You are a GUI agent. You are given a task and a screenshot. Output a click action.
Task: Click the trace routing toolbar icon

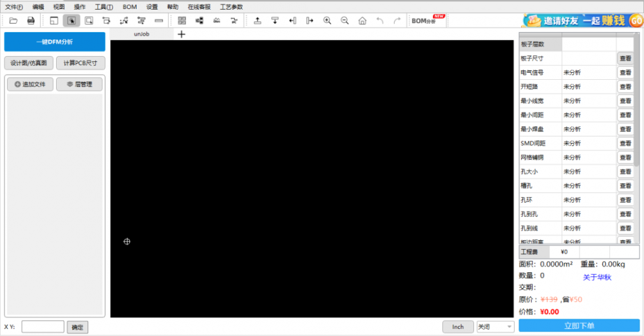pyautogui.click(x=234, y=21)
